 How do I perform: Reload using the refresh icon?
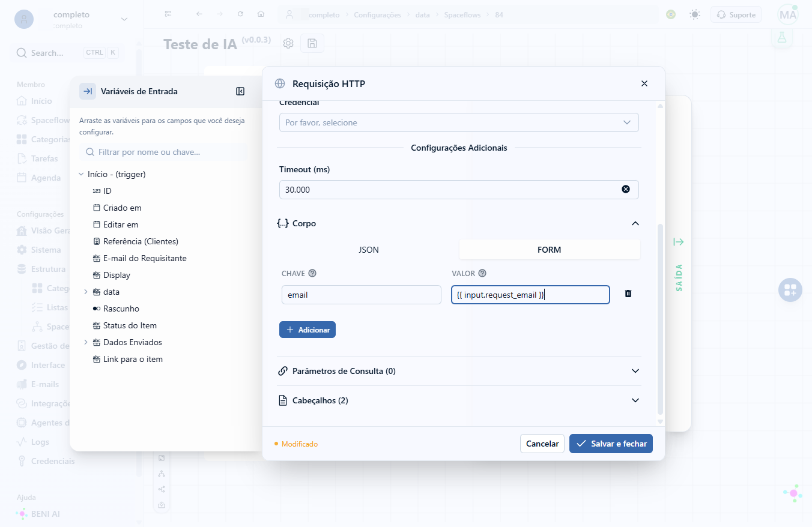[240, 14]
